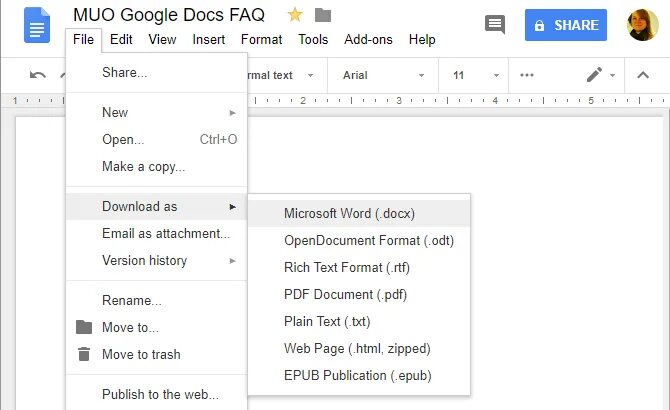
Task: Open the font size 11 dropdown
Action: pos(474,75)
